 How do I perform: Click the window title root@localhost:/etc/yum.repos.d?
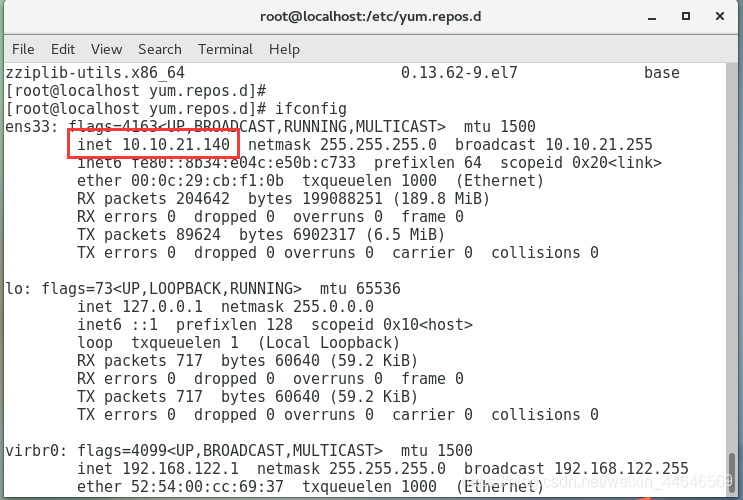(x=371, y=17)
